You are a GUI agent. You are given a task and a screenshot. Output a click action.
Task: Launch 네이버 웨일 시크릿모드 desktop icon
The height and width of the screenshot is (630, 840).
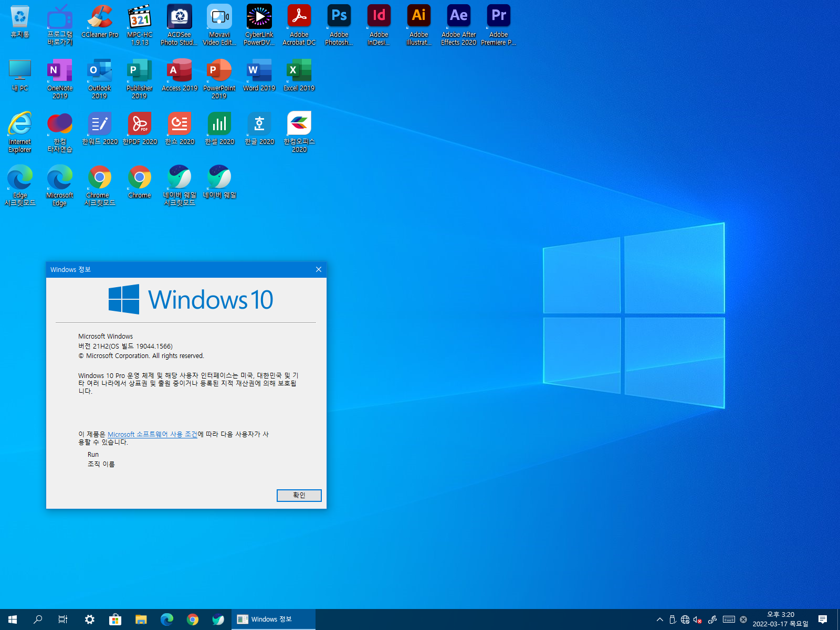[x=180, y=186]
